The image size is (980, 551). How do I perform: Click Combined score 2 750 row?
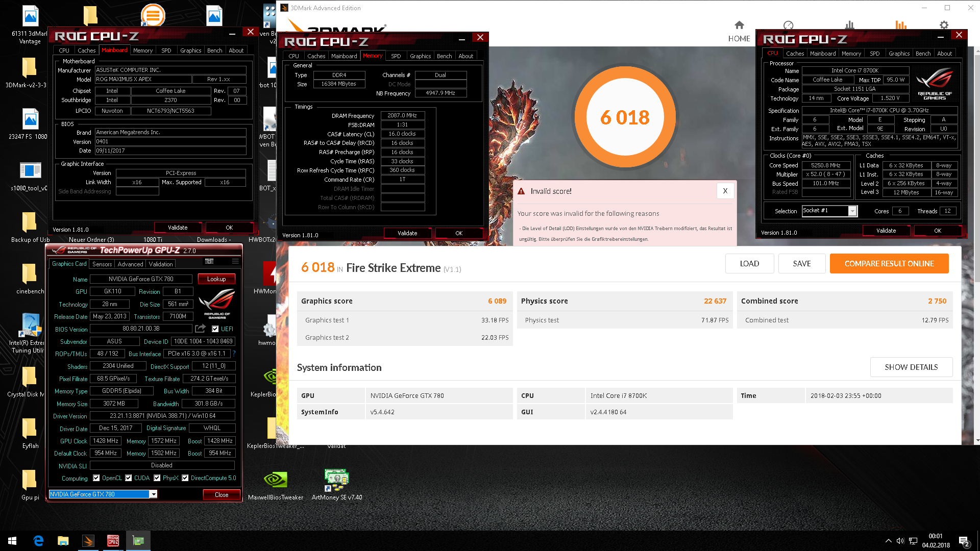tap(844, 301)
